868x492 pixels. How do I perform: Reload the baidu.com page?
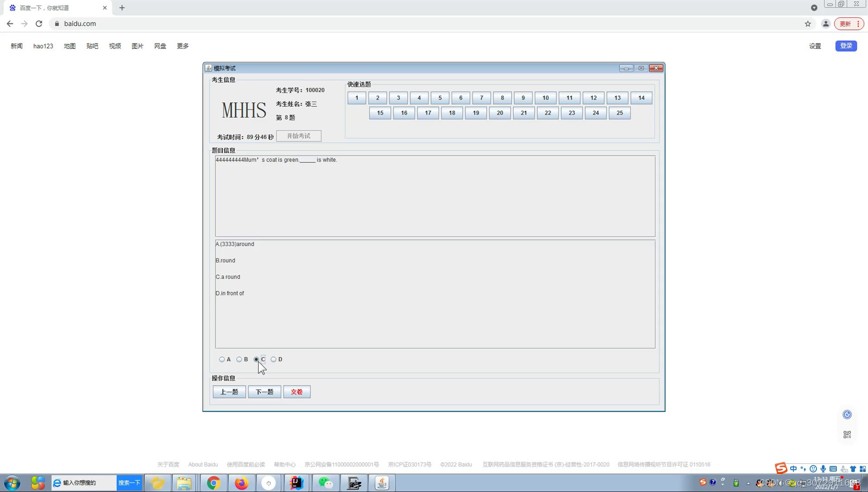click(x=39, y=24)
